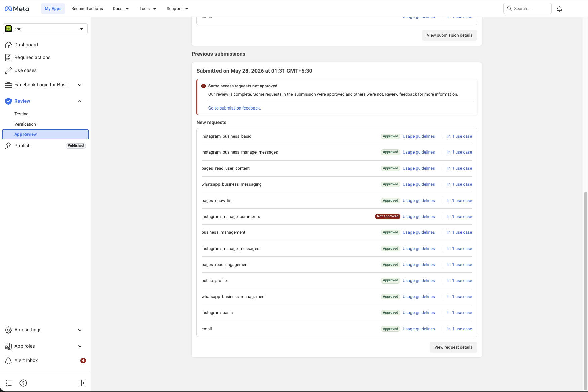Click the instagram_manage_messages permission name
This screenshot has width=588, height=392.
click(230, 249)
